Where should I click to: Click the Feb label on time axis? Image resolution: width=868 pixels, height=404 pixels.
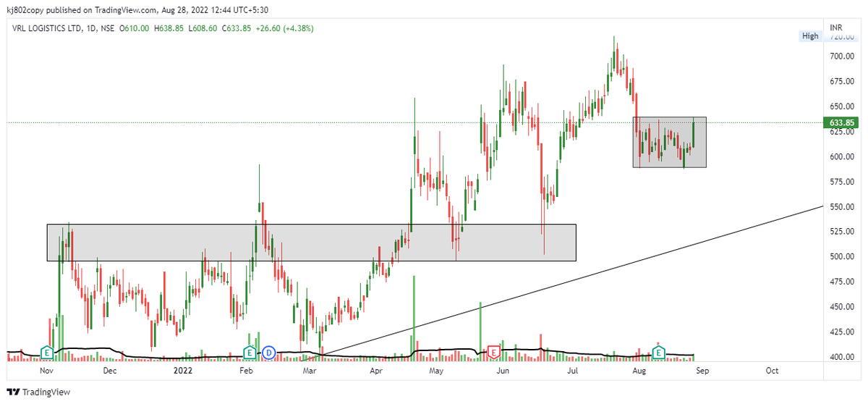[246, 370]
